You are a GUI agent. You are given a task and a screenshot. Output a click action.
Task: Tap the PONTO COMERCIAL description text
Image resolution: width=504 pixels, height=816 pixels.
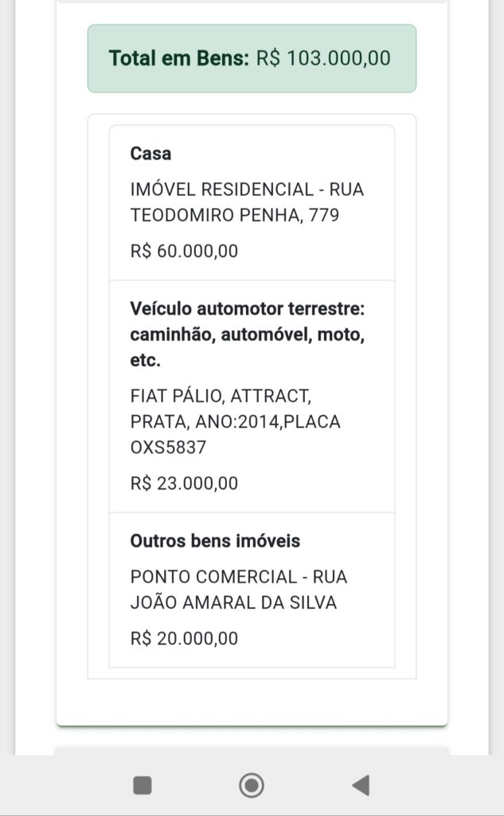click(x=239, y=577)
